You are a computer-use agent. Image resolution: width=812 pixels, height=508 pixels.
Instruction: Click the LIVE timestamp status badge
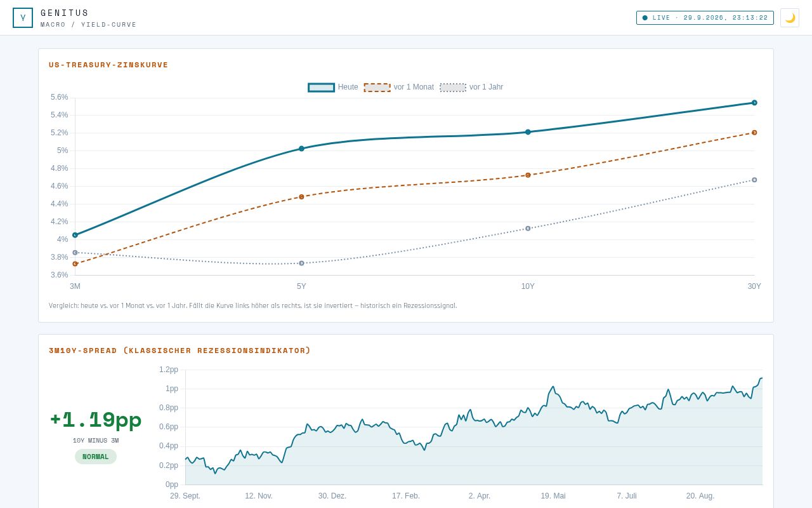(x=705, y=18)
